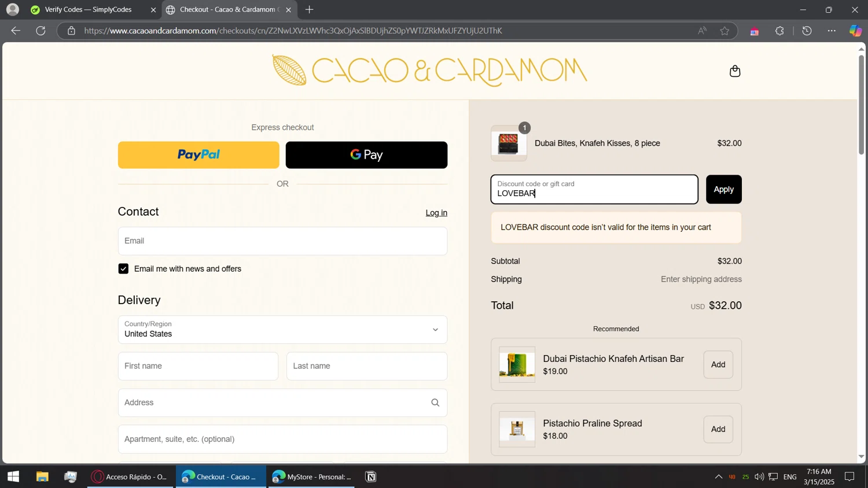Pay with PayPal express checkout
This screenshot has height=488, width=868.
[x=198, y=155]
